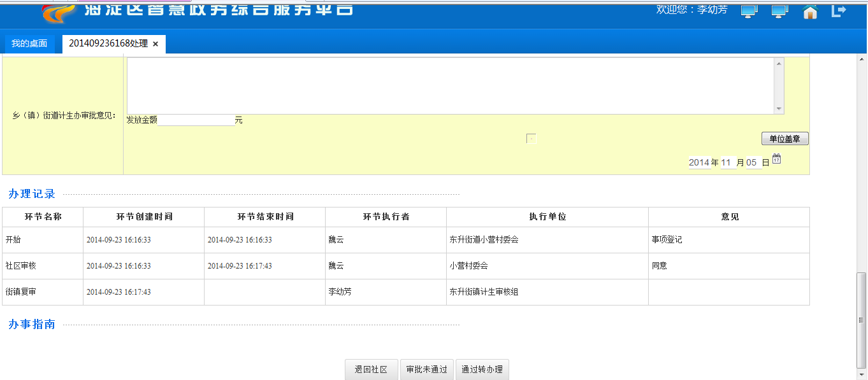Go to home via house icon
The width and height of the screenshot is (868, 380).
click(810, 11)
